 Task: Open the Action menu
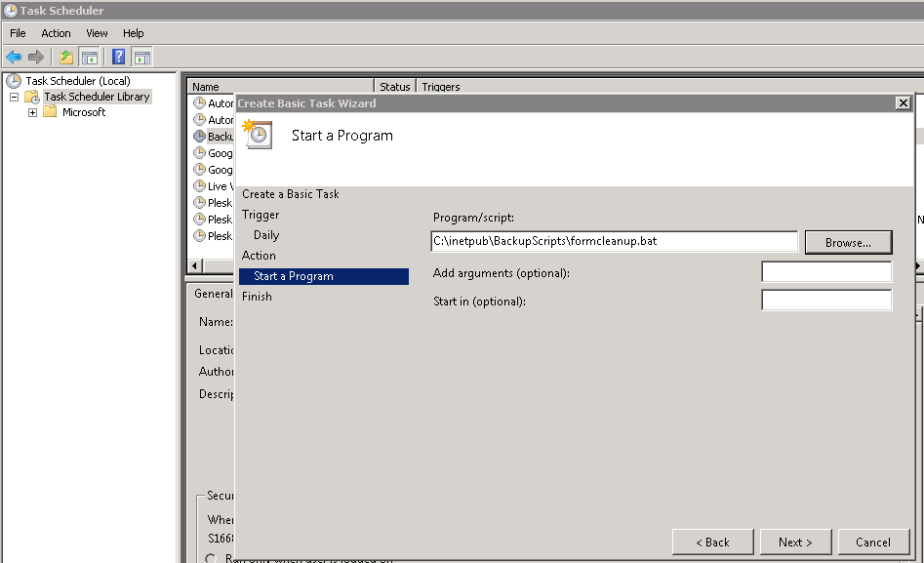point(56,33)
